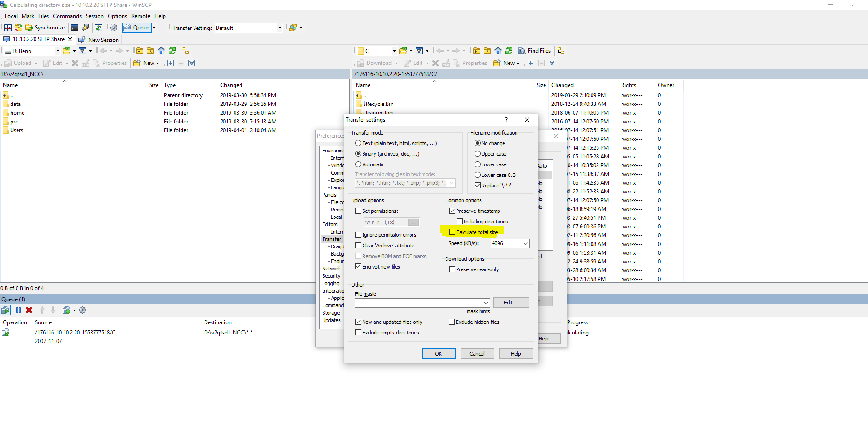Pause the queue transfer

18,310
